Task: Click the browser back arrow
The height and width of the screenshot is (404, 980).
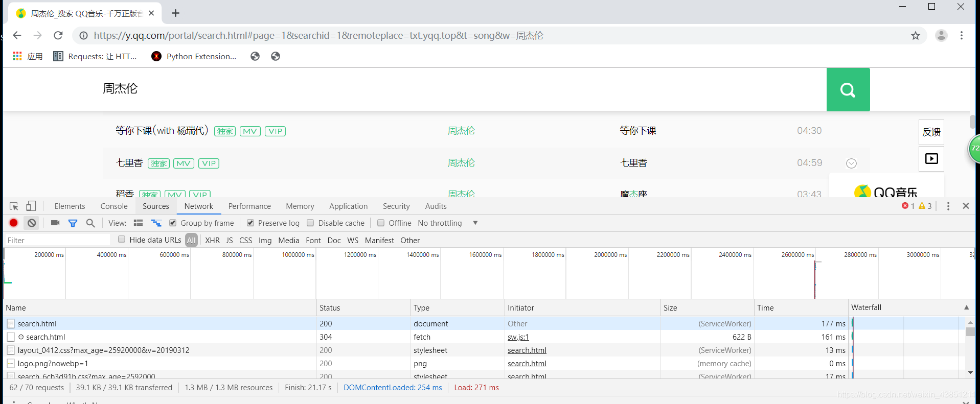Action: [x=17, y=35]
